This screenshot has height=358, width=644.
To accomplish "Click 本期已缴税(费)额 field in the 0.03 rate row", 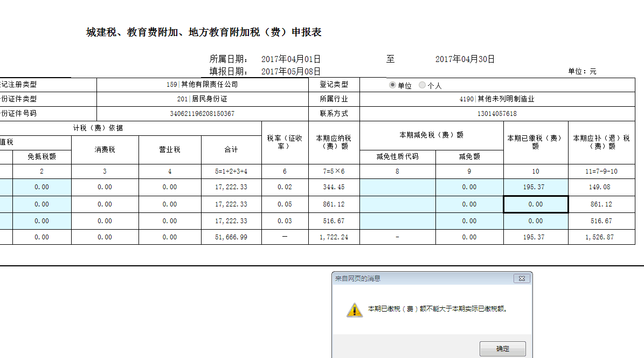I will [x=535, y=221].
